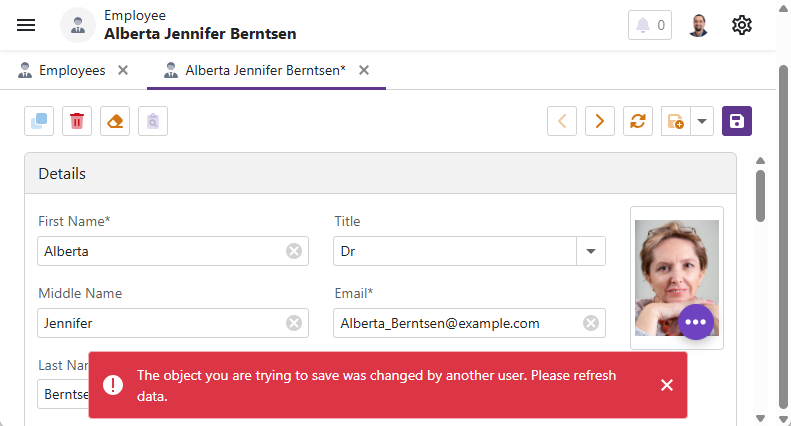Click the user avatar in header
Image resolution: width=791 pixels, height=426 pixels.
[x=699, y=25]
